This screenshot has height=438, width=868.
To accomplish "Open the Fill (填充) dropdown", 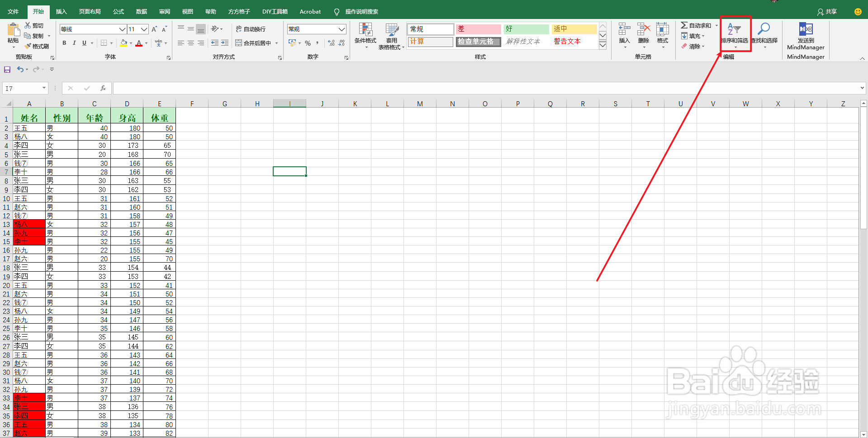I will (693, 36).
